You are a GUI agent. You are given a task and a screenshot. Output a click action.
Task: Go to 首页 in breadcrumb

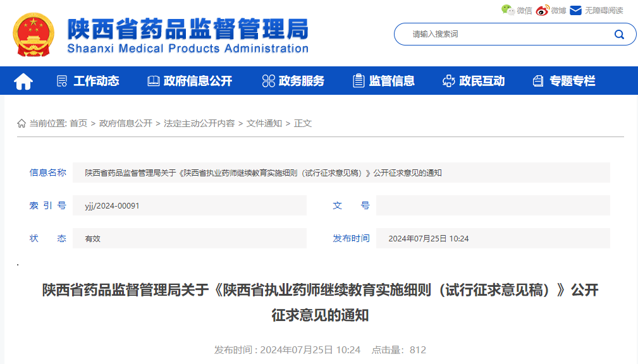tap(78, 123)
